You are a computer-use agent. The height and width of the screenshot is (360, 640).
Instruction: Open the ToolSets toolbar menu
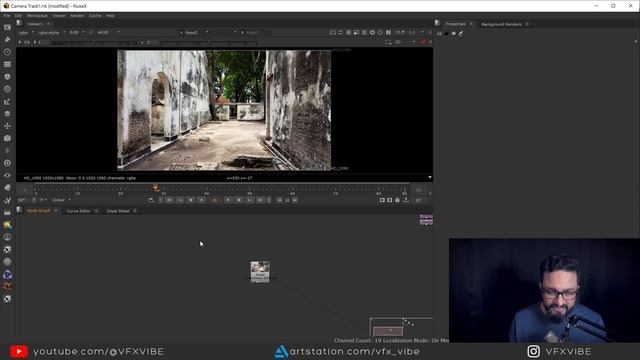(7, 200)
